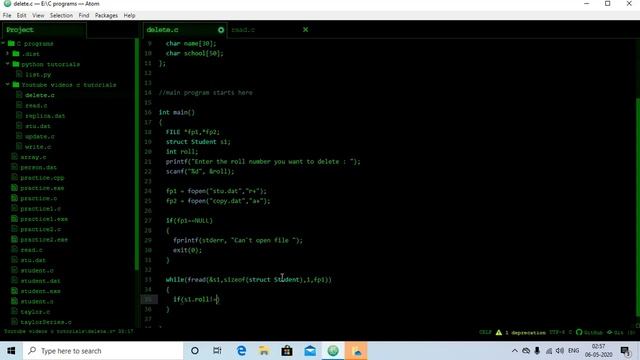Click the modified indicator on the delete.c tab
This screenshot has height=360, width=640.
point(221,30)
